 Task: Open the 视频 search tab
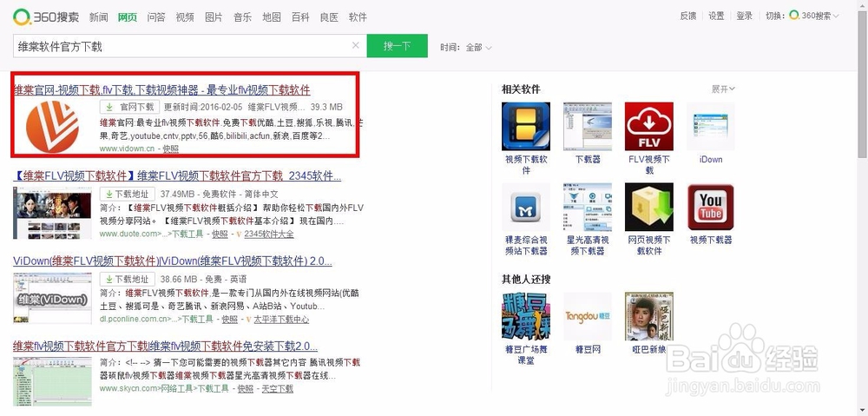pyautogui.click(x=185, y=17)
